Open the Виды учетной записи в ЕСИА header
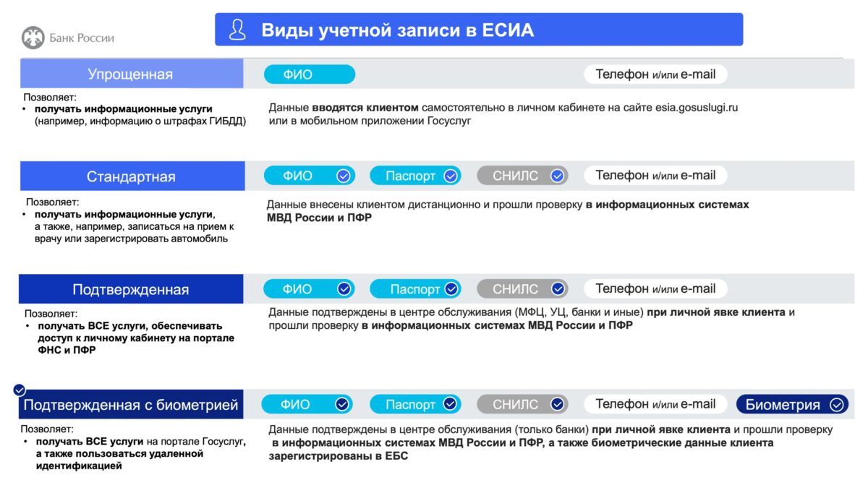This screenshot has height=488, width=868. point(479,30)
